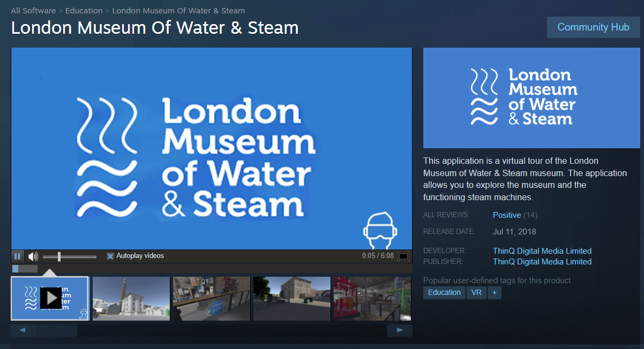
Task: Open the ThinQ Digital Media developer link
Action: tap(542, 251)
